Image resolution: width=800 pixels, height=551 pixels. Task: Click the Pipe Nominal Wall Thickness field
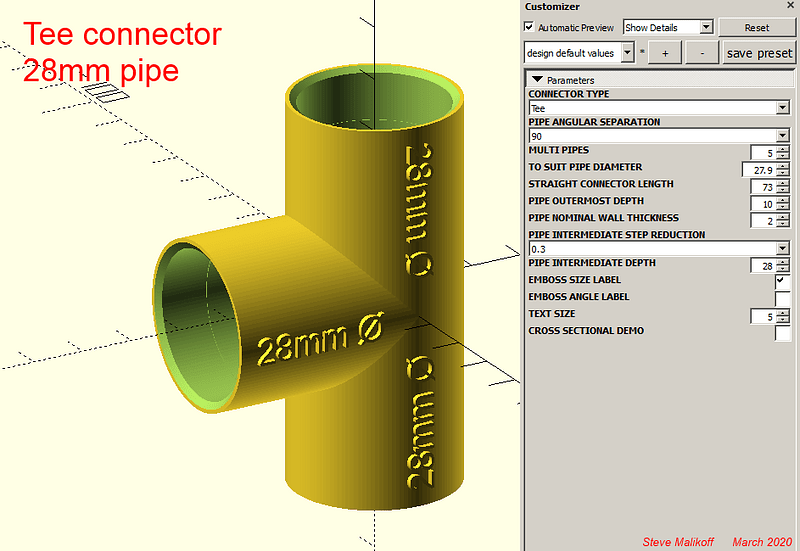point(763,221)
